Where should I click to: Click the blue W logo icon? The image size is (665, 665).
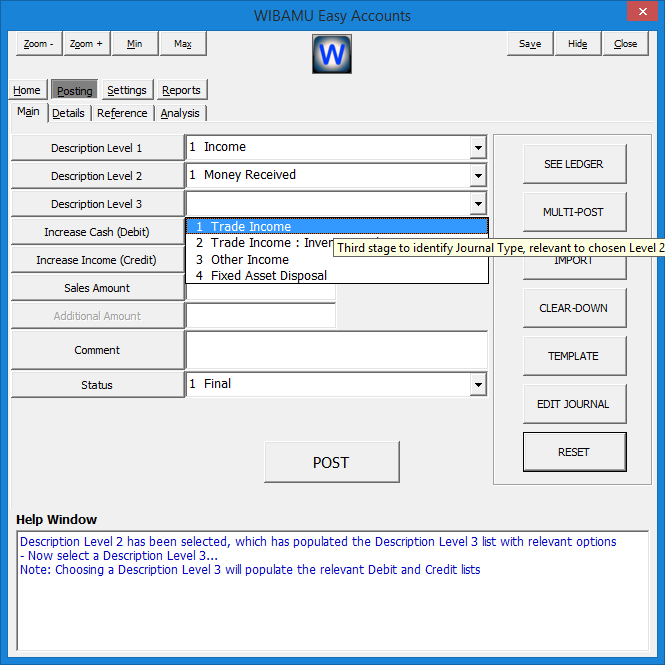tap(332, 54)
